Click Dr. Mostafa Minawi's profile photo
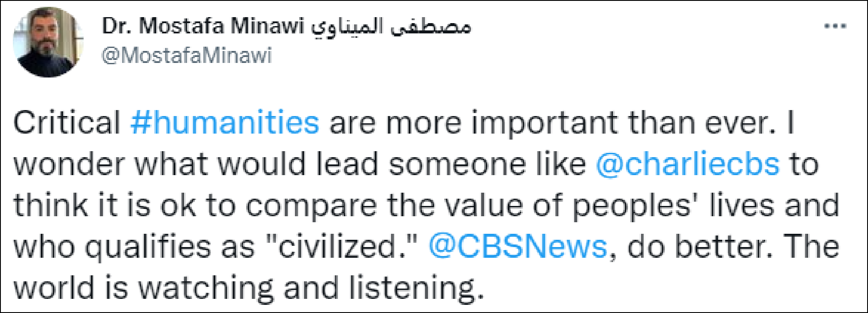Screen dimensions: 868x313 point(48,42)
